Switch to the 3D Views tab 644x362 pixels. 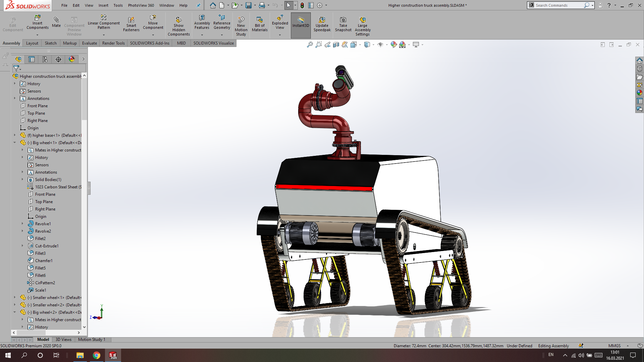[x=63, y=340]
